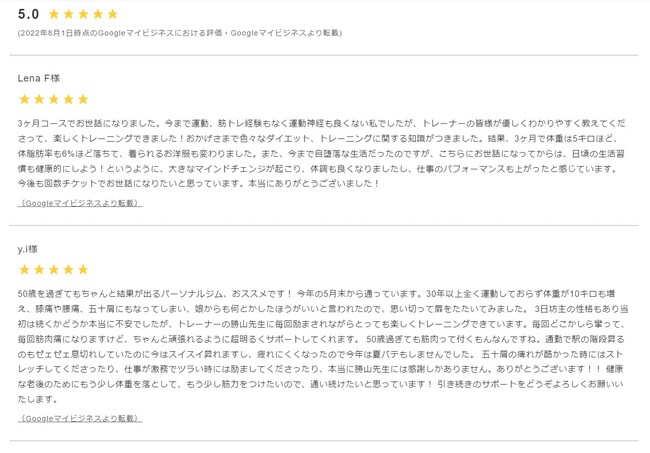Click third star under Lena F review
The image size is (650, 453).
54,99
